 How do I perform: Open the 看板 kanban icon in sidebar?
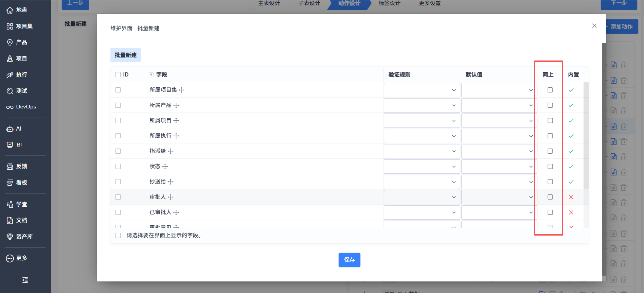10,183
